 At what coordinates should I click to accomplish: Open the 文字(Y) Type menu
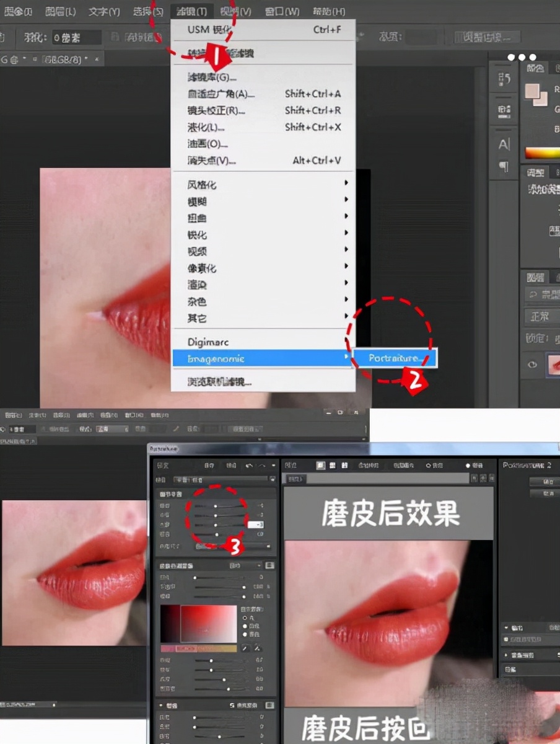click(x=104, y=11)
